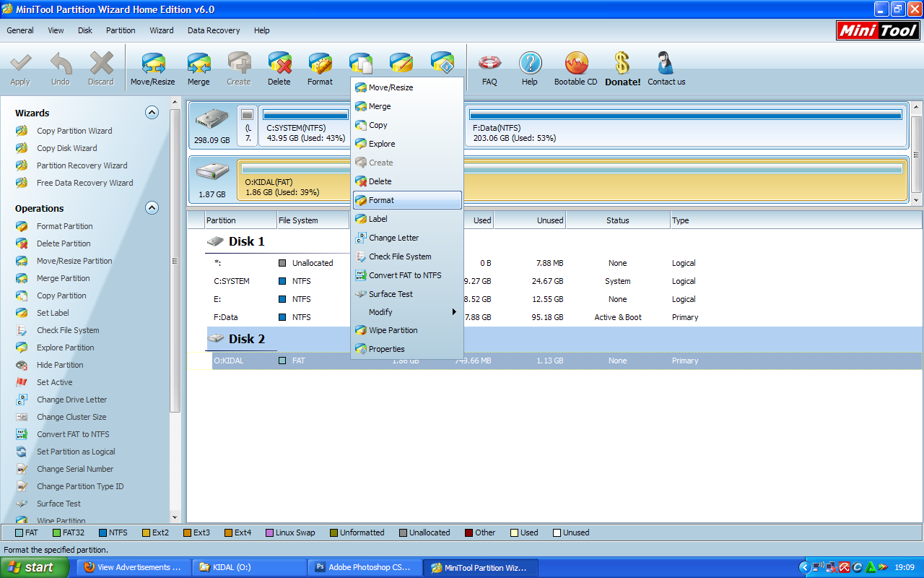Click Set Partition as Logical link

point(76,452)
